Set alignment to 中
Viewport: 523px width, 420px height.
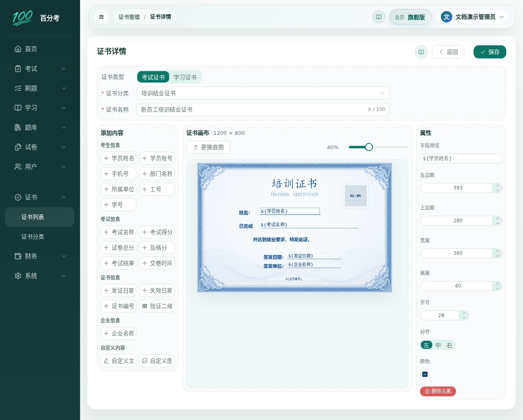(x=438, y=345)
